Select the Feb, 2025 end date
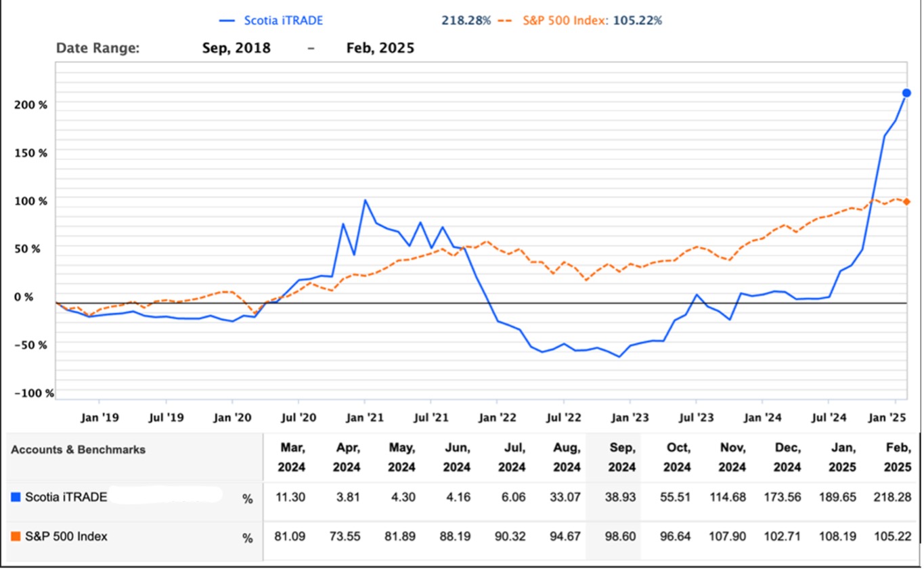The width and height of the screenshot is (924, 571). click(x=379, y=48)
